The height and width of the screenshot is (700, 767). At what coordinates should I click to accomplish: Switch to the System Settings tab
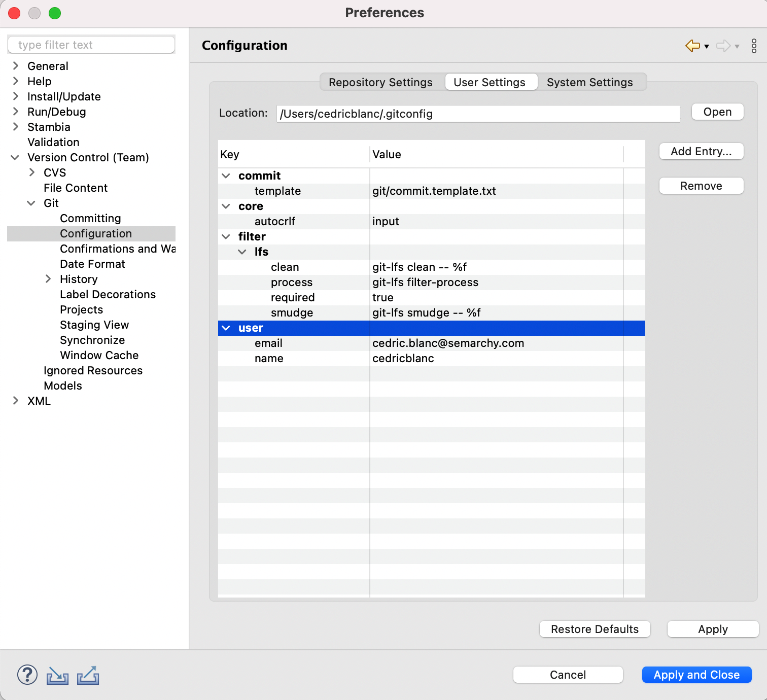(x=589, y=82)
